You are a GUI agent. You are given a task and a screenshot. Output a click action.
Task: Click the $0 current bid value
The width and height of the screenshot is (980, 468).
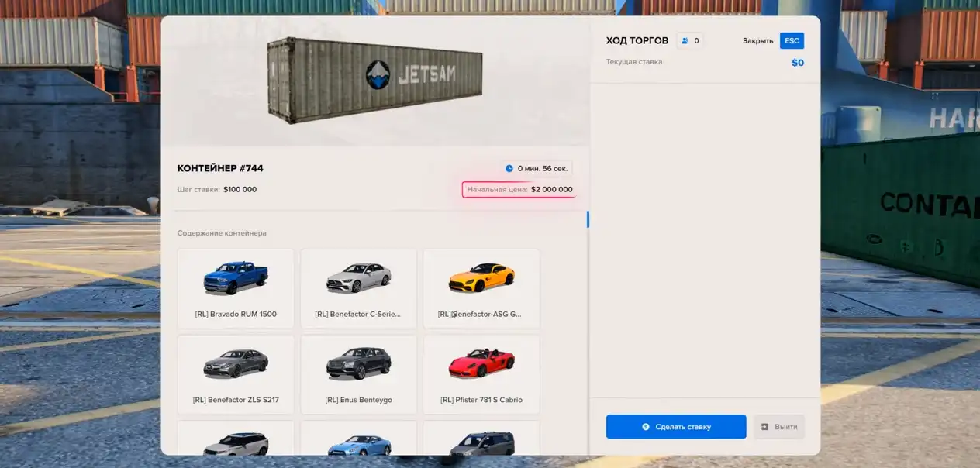798,63
